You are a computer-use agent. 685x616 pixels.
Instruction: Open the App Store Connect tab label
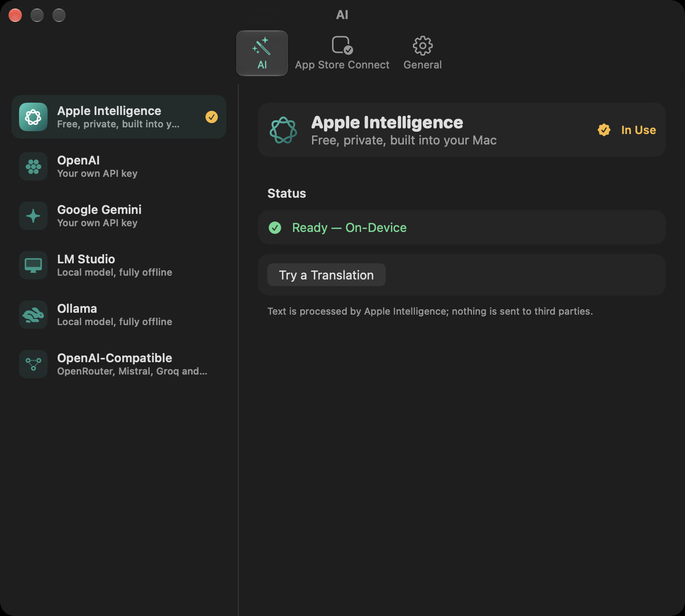pos(342,65)
